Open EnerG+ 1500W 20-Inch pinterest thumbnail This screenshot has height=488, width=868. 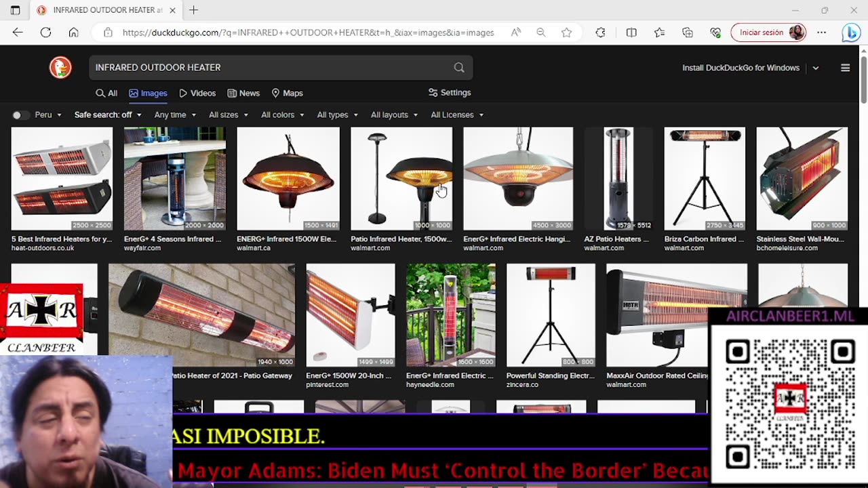[x=351, y=315]
